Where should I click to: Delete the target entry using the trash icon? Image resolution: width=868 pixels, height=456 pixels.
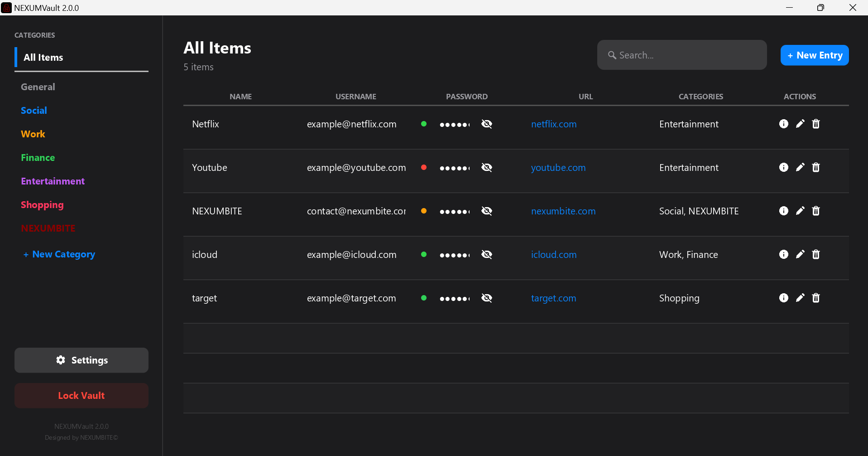[816, 298]
